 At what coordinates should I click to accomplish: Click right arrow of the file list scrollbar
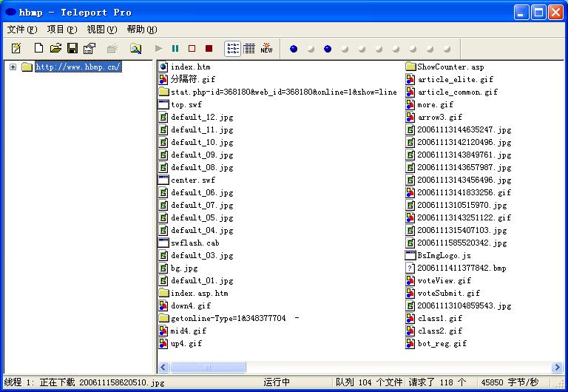pos(557,368)
